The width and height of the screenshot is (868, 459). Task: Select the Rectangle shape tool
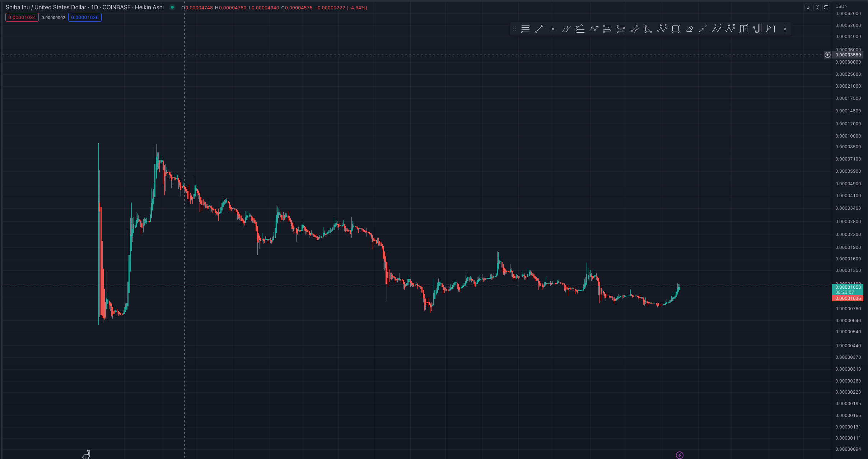click(676, 29)
